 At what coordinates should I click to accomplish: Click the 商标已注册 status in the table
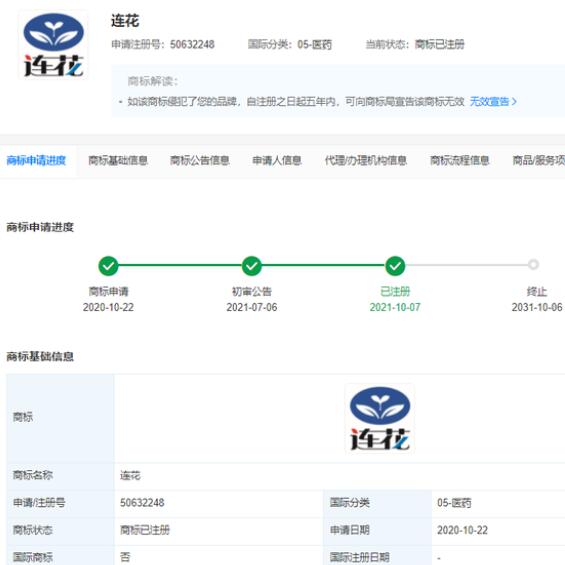tap(145, 530)
